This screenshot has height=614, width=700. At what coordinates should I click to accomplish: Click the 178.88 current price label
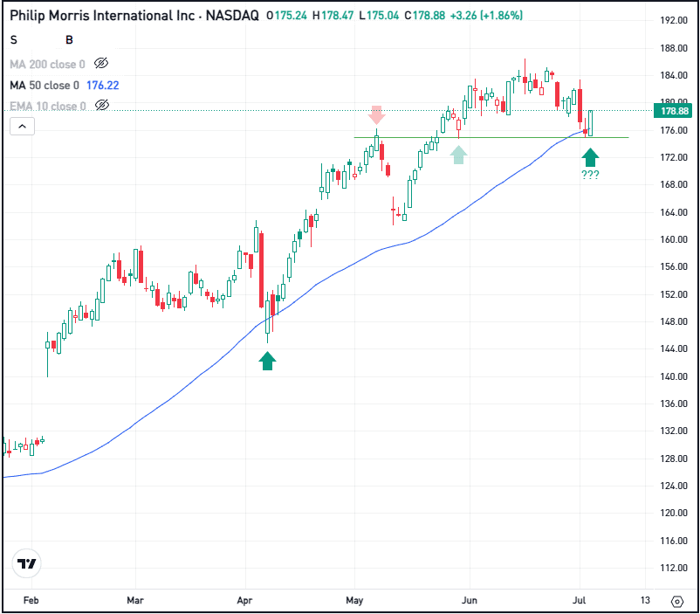[x=674, y=111]
